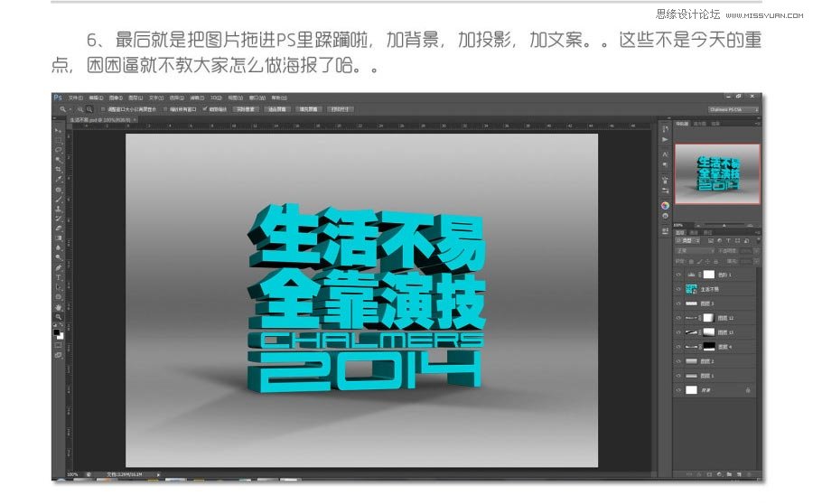Click the Add Layer Mask icon
The image size is (813, 504).
point(709,474)
